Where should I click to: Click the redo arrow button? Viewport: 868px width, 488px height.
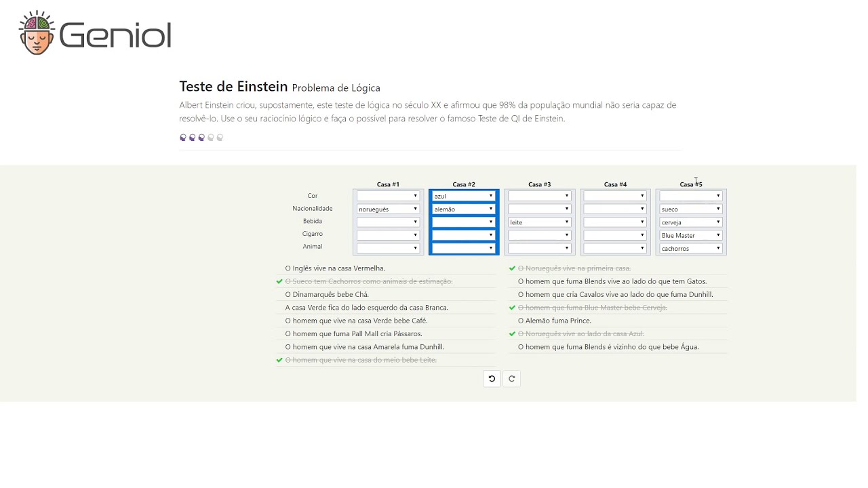512,379
